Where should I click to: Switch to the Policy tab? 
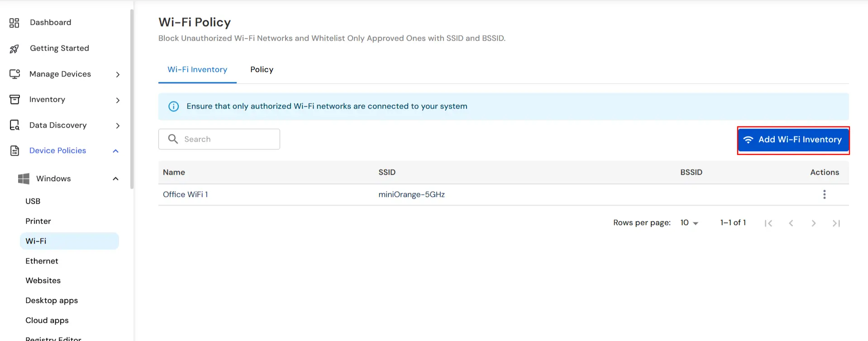click(x=262, y=70)
